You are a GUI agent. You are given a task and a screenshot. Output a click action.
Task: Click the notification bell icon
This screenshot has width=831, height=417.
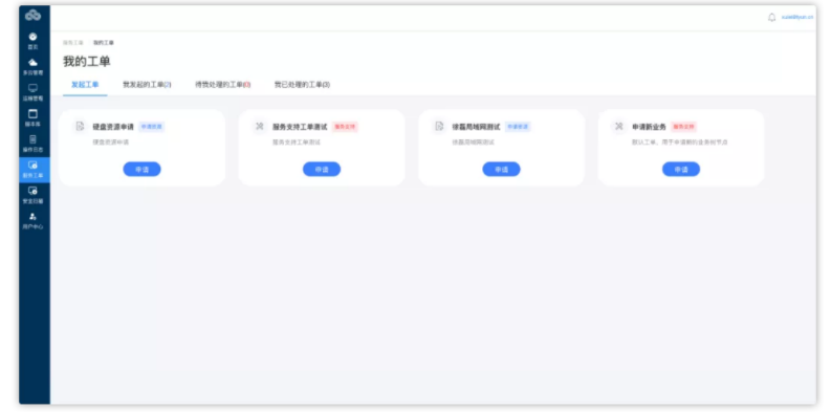tap(772, 17)
